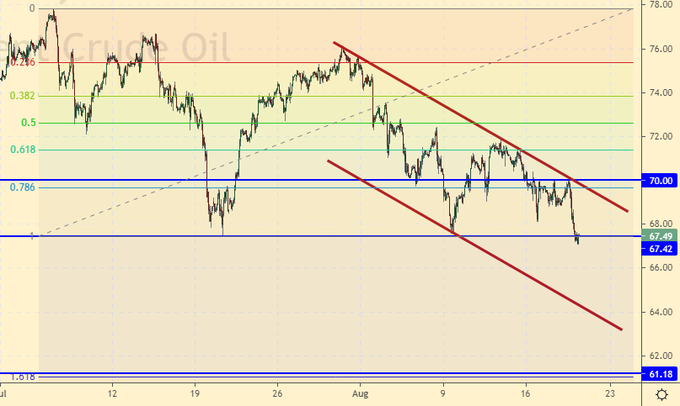This screenshot has width=680, height=406.
Task: Click the 78.00 price scale value
Action: (659, 5)
